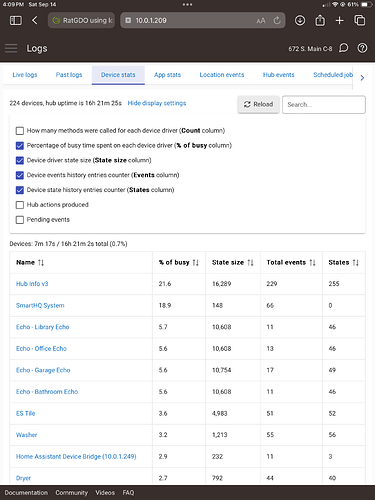This screenshot has height=500, width=375.
Task: Open the Hub Info v3 device link
Action: click(32, 284)
